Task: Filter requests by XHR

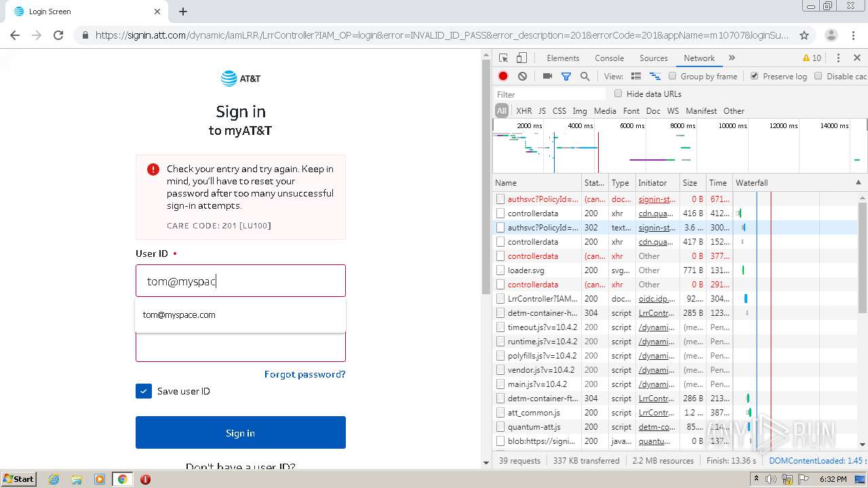Action: pyautogui.click(x=524, y=111)
